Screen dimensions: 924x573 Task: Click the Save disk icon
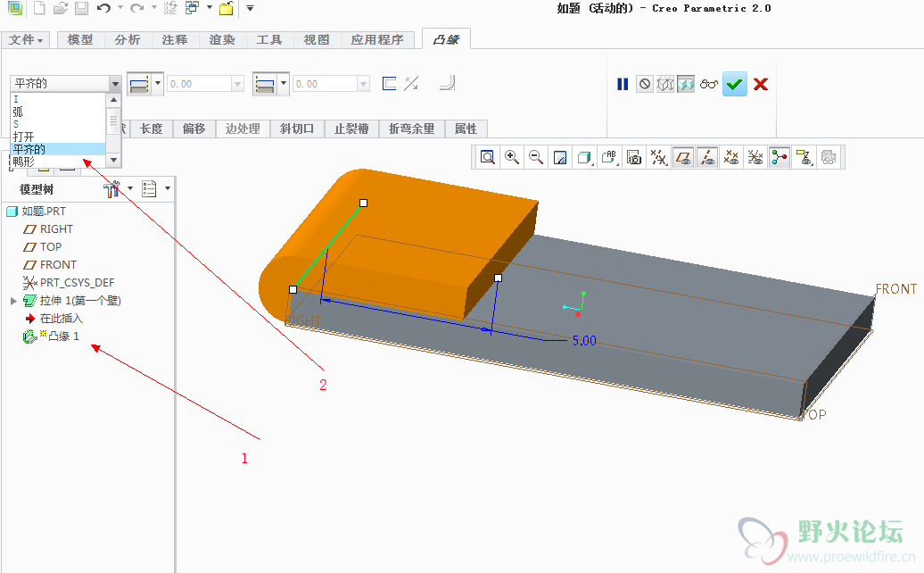pyautogui.click(x=81, y=8)
